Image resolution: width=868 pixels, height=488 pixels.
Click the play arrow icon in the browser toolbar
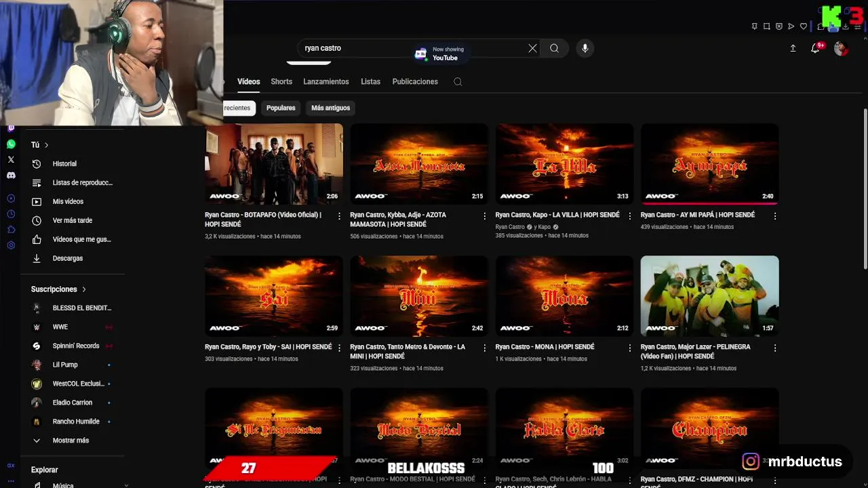coord(791,26)
